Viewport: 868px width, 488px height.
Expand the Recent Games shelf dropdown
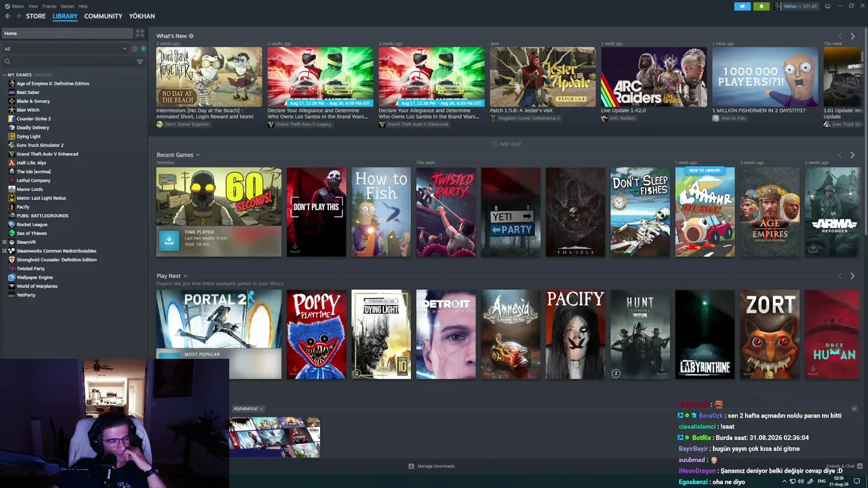198,155
